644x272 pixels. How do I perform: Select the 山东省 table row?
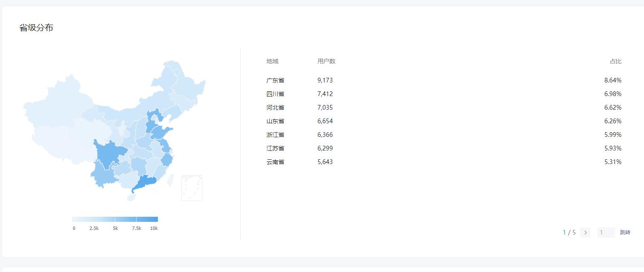444,121
